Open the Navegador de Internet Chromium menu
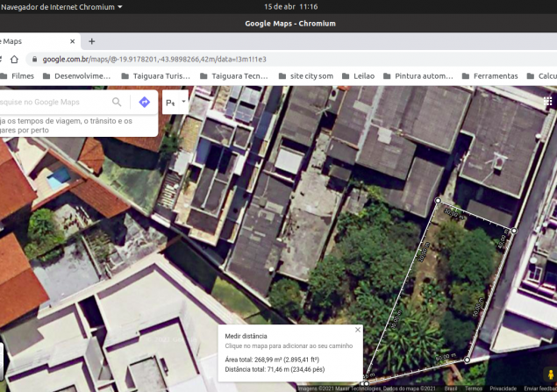Viewport: 557px width, 392px height. [61, 7]
